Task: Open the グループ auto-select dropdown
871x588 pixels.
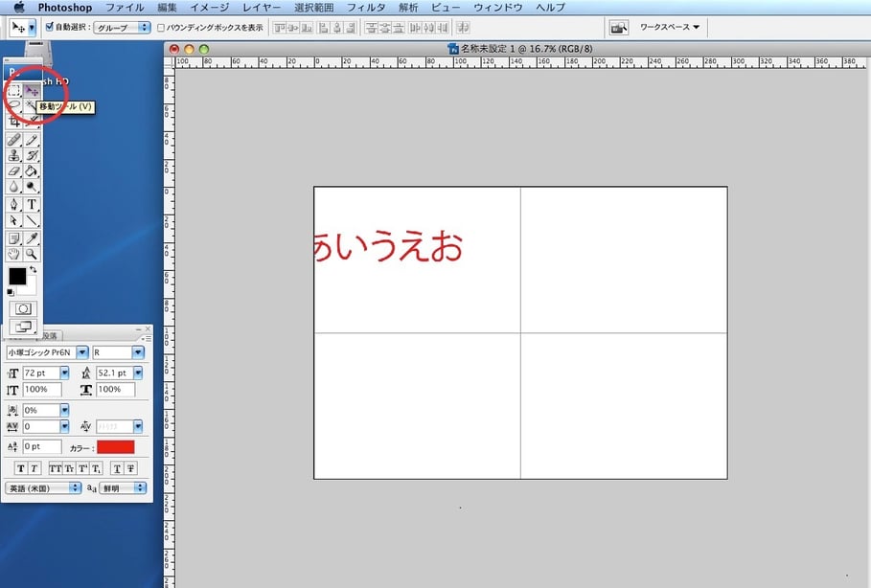Action: pos(122,28)
